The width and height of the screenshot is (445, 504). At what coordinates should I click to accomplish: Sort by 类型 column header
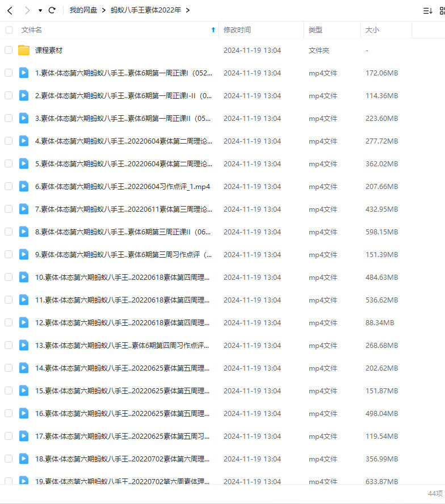tap(316, 30)
